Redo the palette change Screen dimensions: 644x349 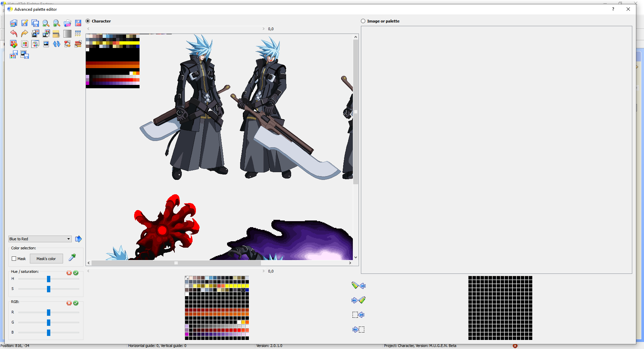click(x=24, y=34)
